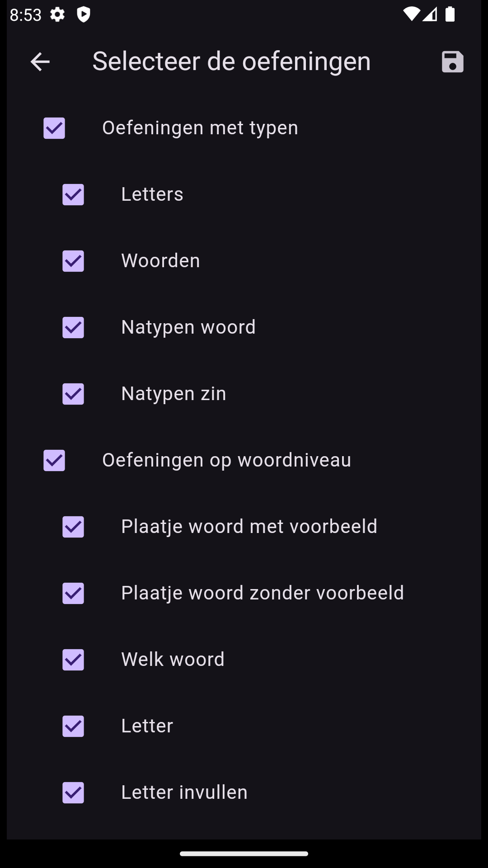
Task: Tap the cellular signal icon
Action: click(x=430, y=15)
